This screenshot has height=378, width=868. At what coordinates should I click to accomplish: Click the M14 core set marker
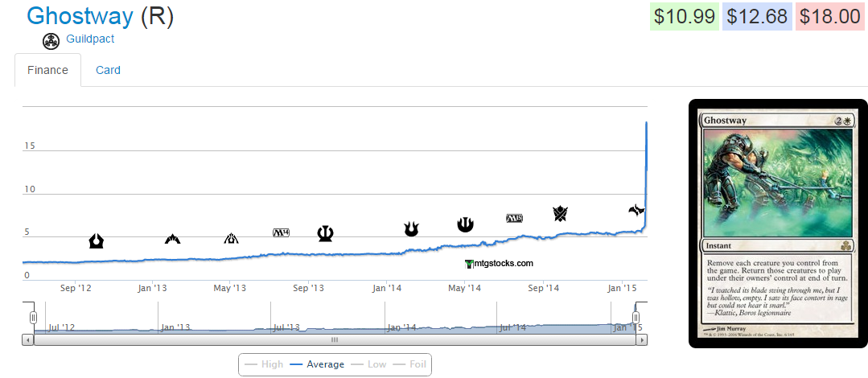[x=281, y=232]
